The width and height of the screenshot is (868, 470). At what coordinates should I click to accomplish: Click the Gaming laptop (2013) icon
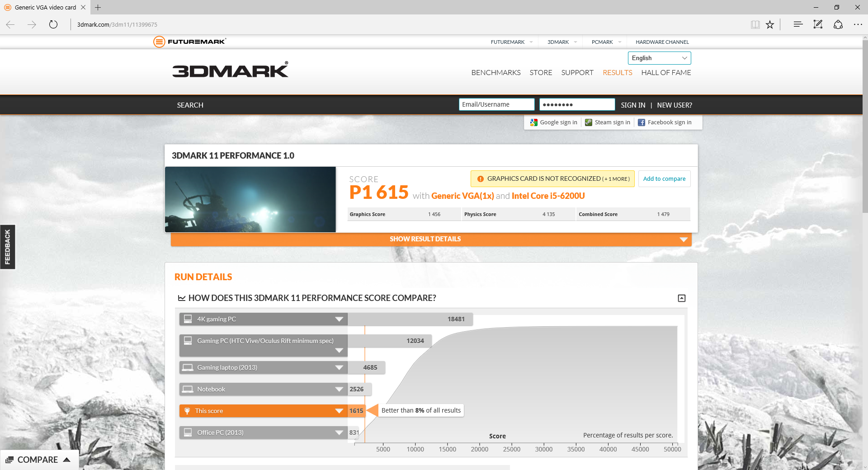(188, 367)
